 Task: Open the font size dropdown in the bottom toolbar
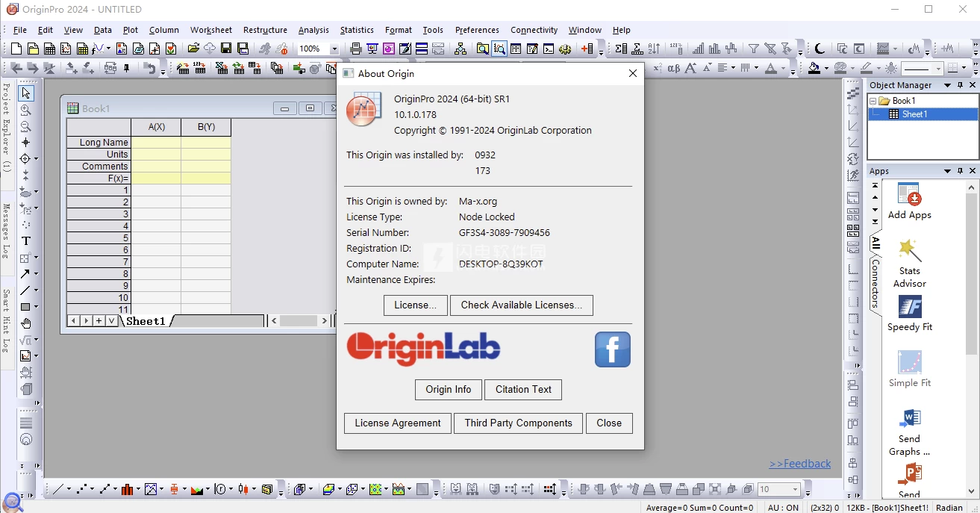pos(795,490)
